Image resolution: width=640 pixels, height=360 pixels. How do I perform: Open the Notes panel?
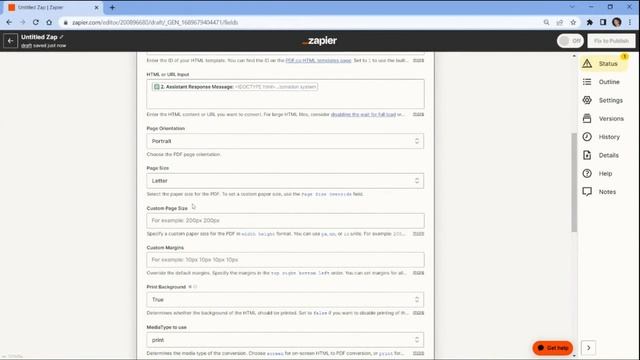pos(599,191)
